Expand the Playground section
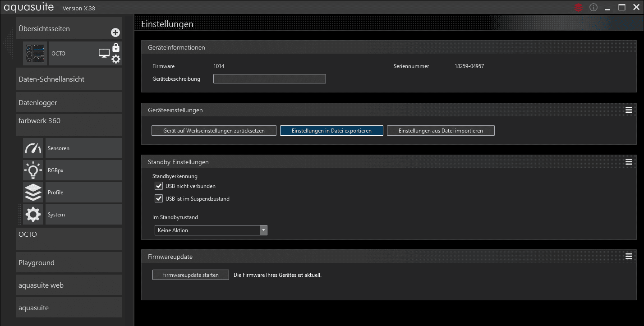The width and height of the screenshot is (644, 326). [x=69, y=262]
